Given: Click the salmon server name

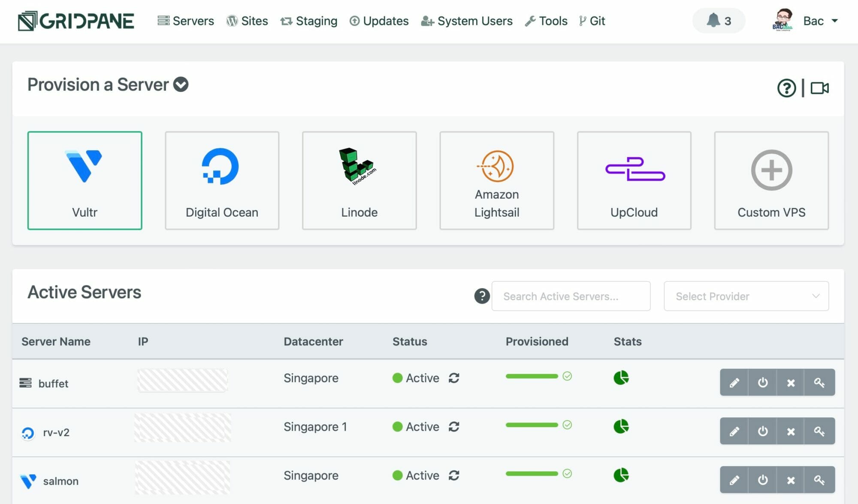Looking at the screenshot, I should [x=60, y=481].
